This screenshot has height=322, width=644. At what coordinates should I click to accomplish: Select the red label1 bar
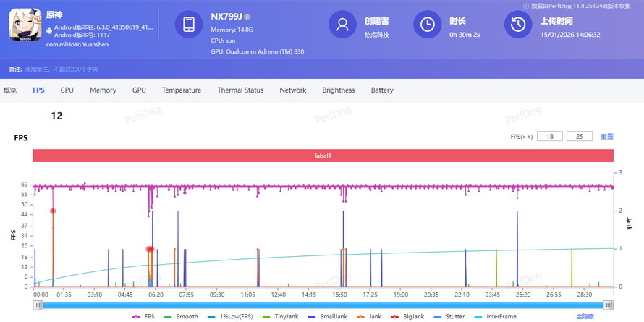[323, 156]
